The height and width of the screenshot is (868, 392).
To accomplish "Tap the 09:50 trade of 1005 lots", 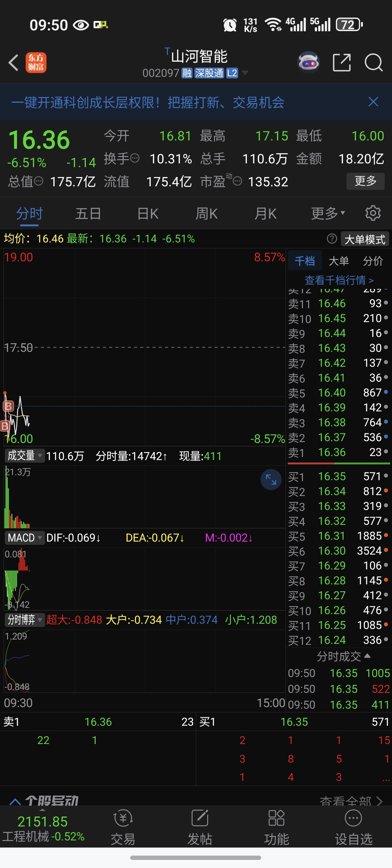I will pyautogui.click(x=339, y=673).
